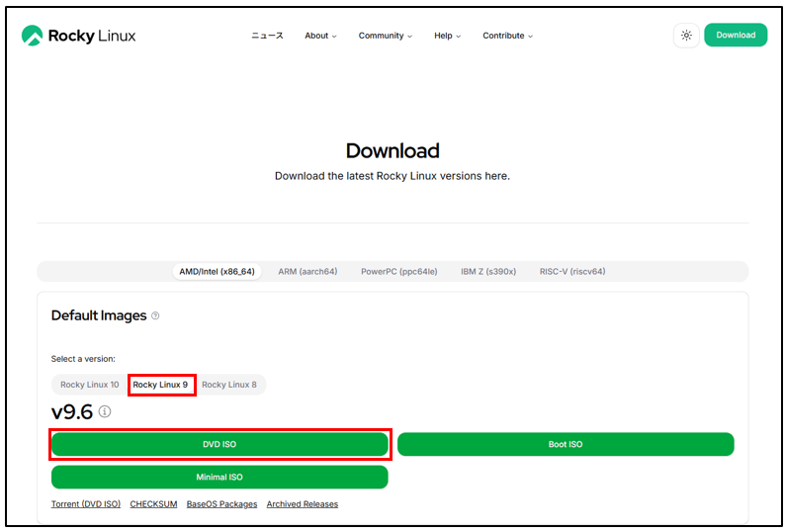Screen dimensions: 786x532
Task: Open the Contribute dropdown menu
Action: (x=507, y=36)
